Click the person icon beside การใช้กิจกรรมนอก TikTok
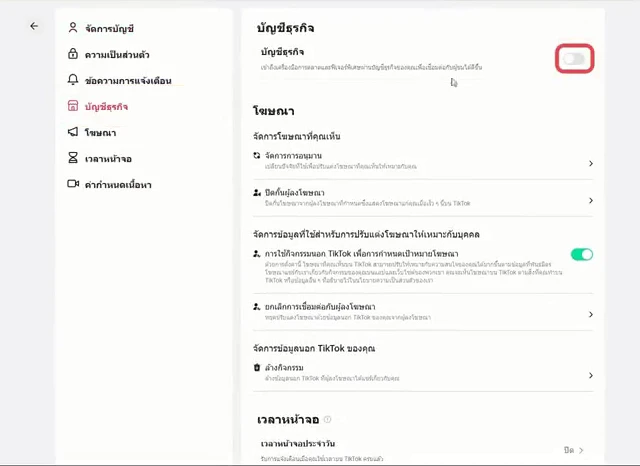 [x=257, y=254]
